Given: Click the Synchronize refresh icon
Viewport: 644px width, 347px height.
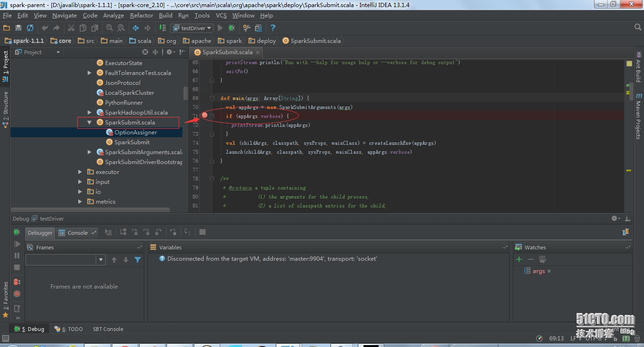Looking at the screenshot, I should (x=29, y=28).
